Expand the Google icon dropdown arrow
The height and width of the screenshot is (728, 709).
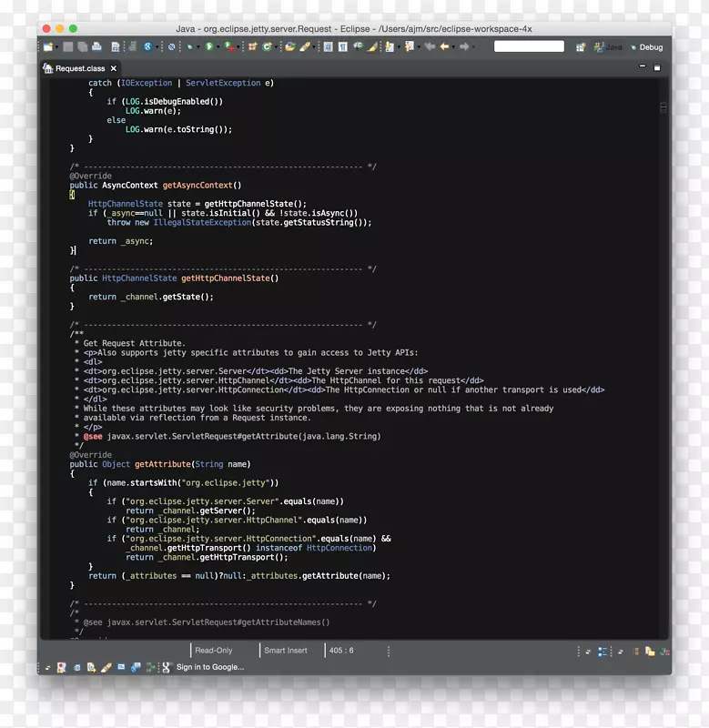(x=157, y=47)
